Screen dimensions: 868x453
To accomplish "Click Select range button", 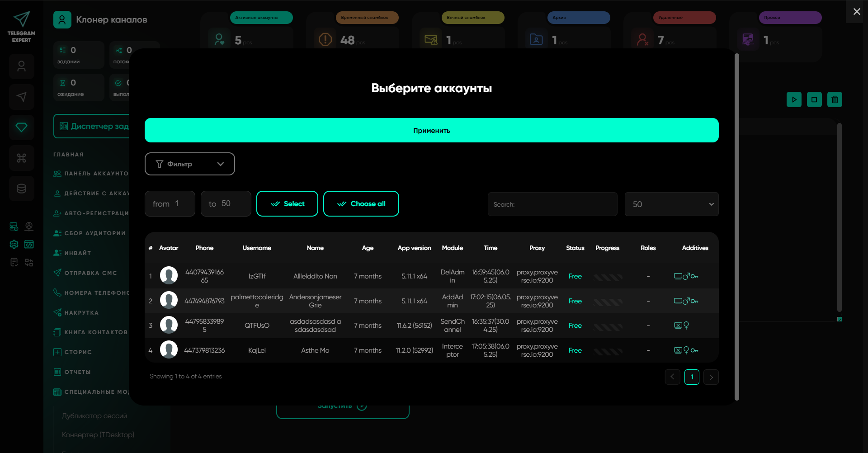I will (x=287, y=204).
